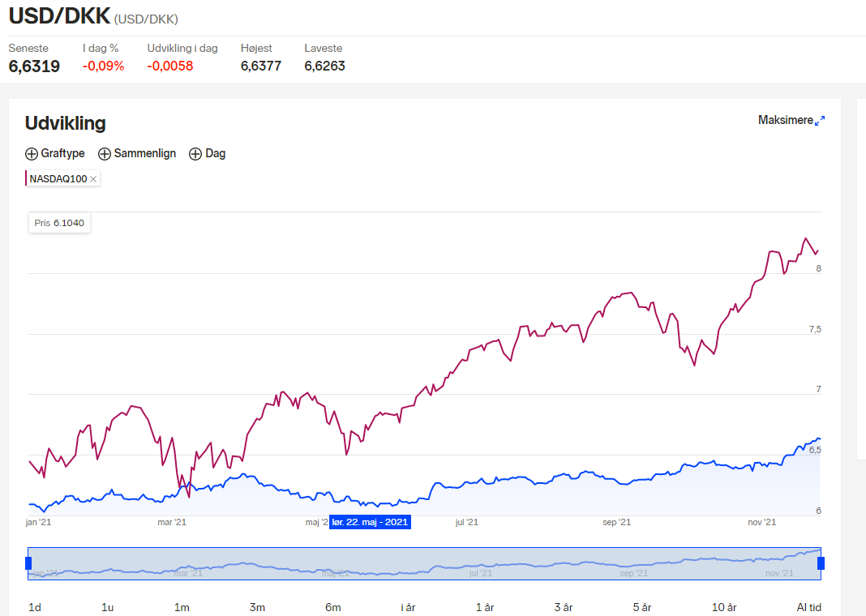Expand the Dag interval plus icon
The image size is (866, 616).
tap(195, 154)
